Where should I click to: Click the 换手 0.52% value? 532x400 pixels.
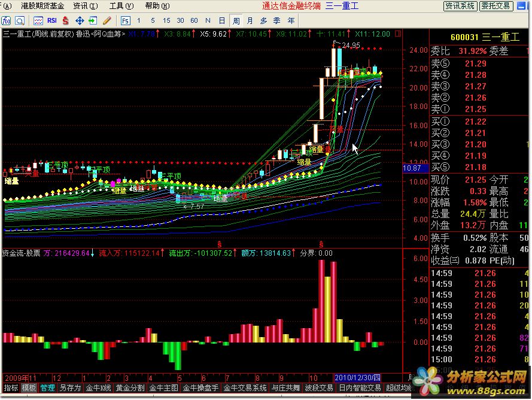(475, 238)
